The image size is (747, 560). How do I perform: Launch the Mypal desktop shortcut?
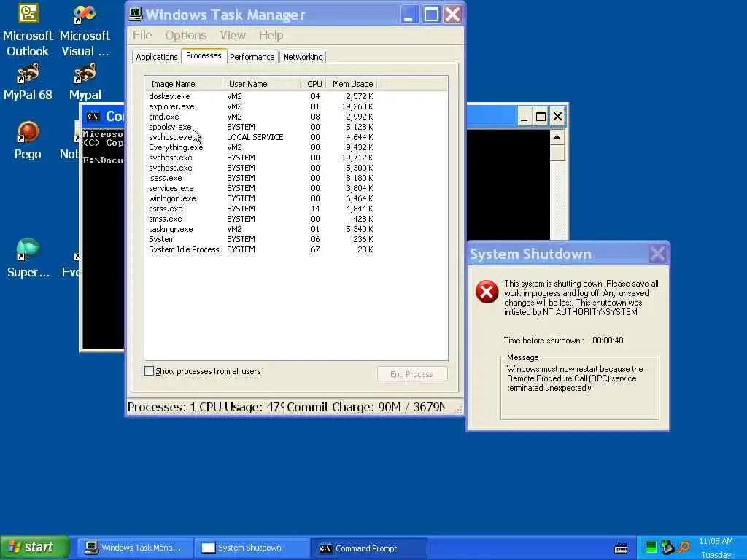click(85, 82)
